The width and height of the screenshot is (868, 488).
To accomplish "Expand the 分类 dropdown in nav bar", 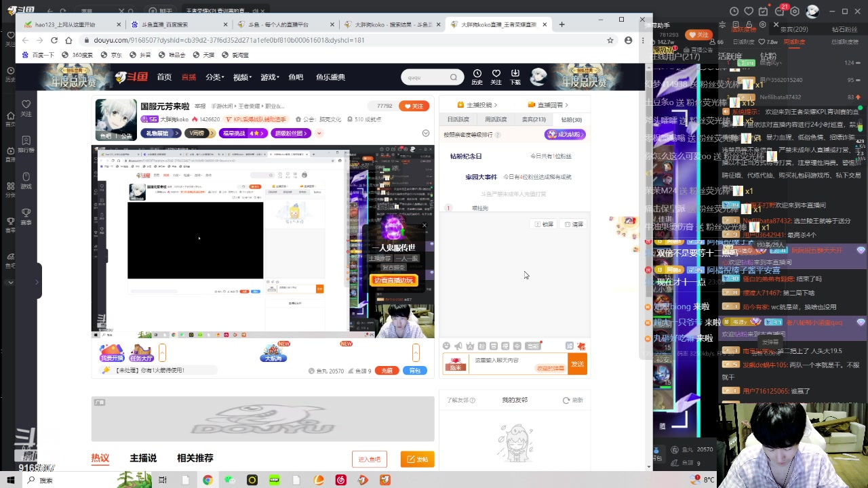I will coord(215,77).
